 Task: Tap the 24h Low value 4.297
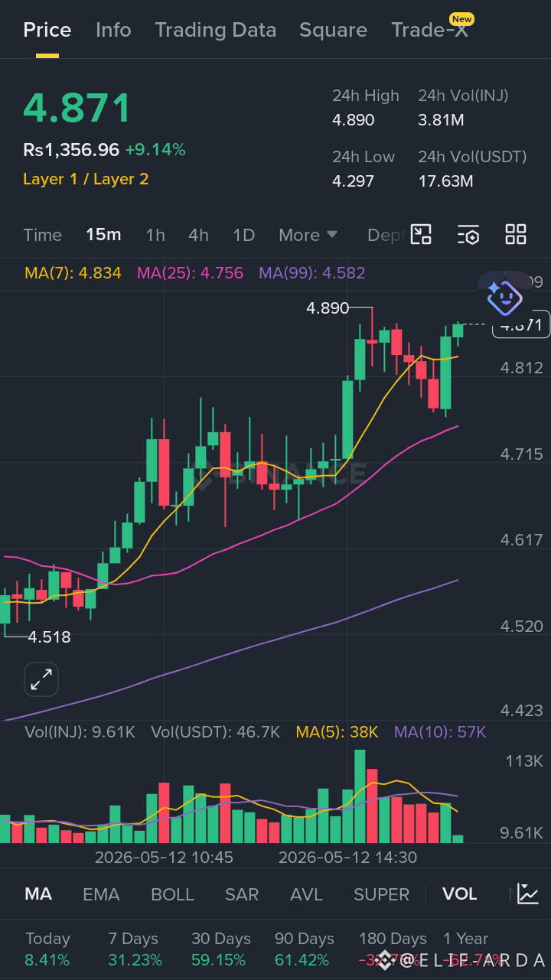[353, 181]
